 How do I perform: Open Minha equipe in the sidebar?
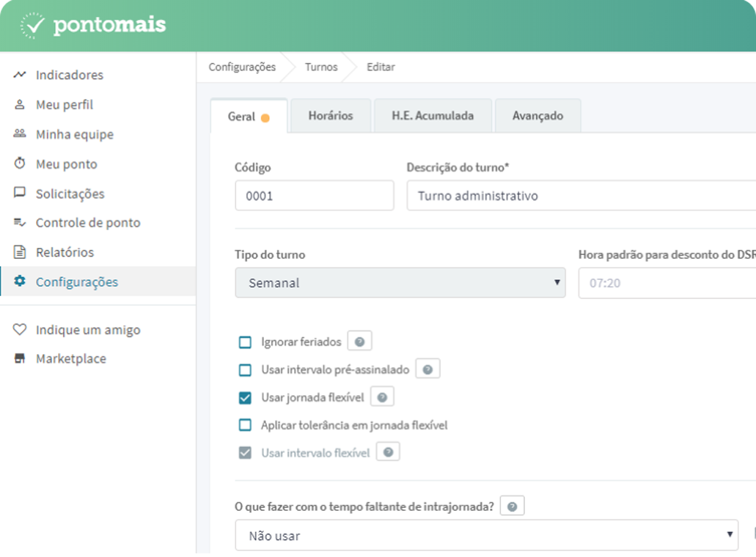pos(74,134)
